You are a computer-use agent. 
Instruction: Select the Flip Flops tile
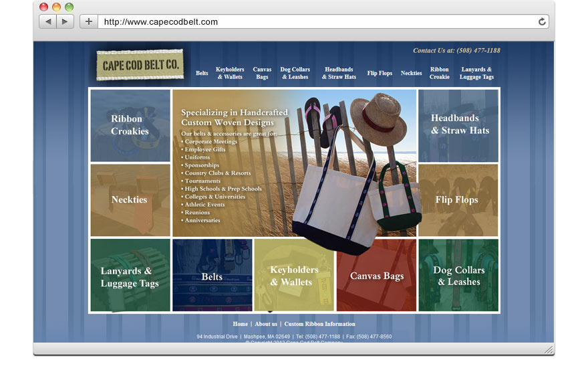[x=458, y=200]
